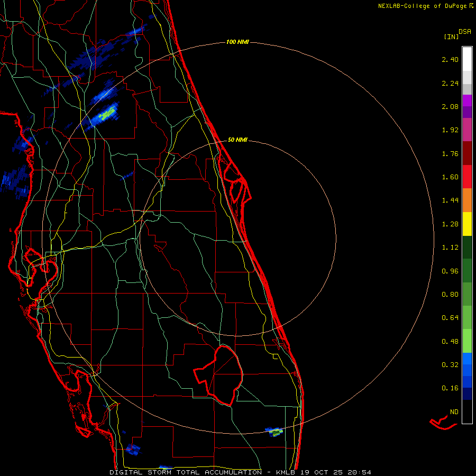The image size is (476, 476).
Task: Click the 1.60 legend value
Action: pyautogui.click(x=450, y=177)
